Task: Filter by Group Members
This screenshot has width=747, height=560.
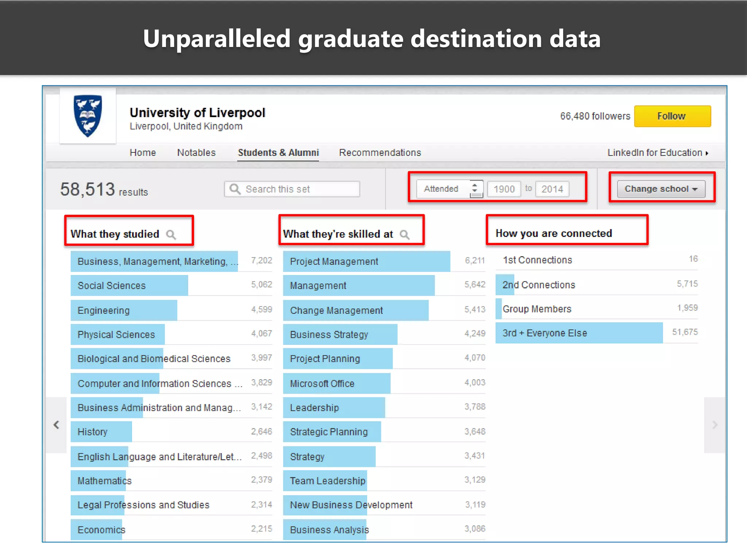Action: click(597, 309)
